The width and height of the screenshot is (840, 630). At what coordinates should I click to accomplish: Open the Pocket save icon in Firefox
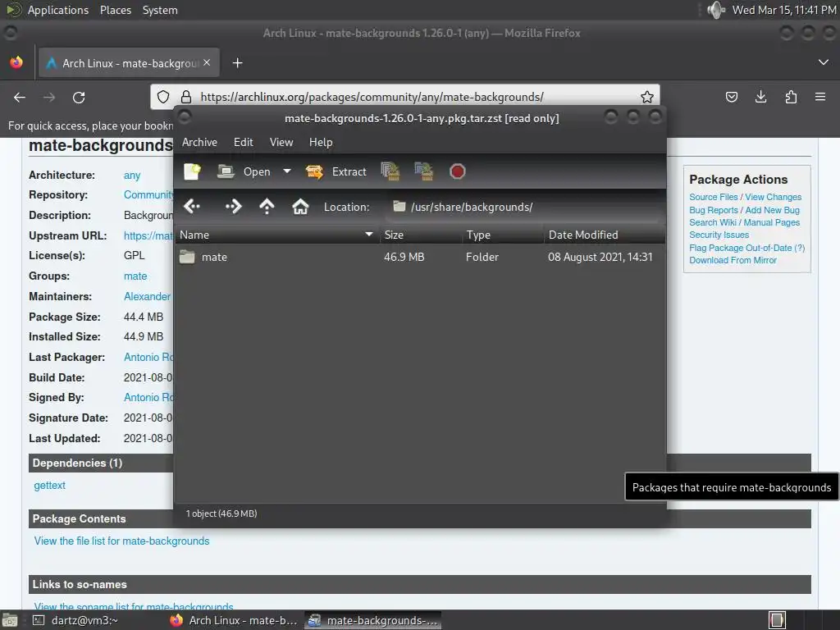pos(731,97)
